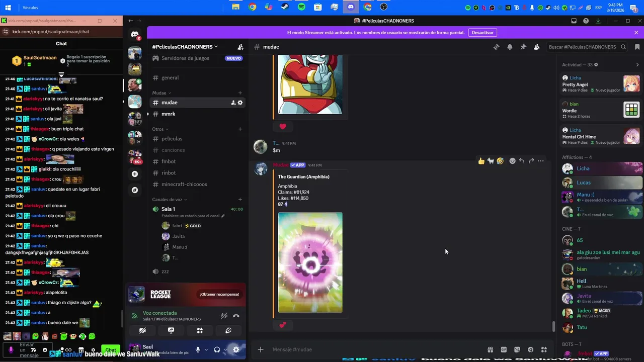644x362 pixels.
Task: Forward the Mudae message
Action: tap(531, 161)
